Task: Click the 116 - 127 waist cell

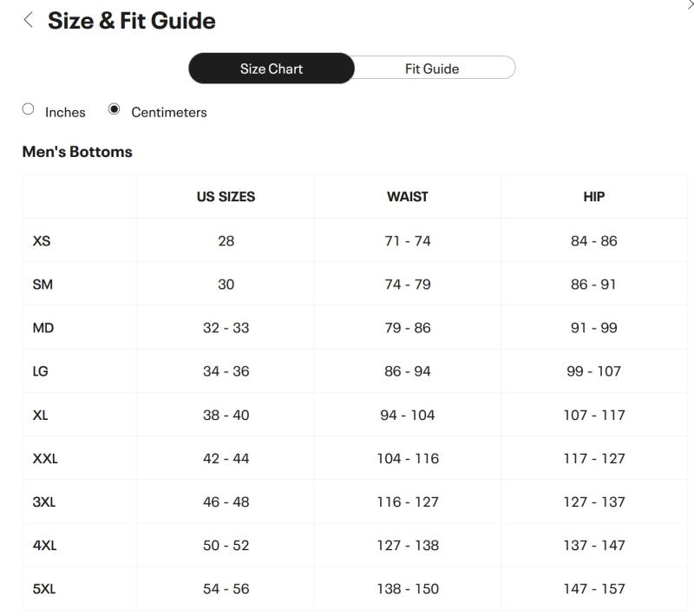Action: (x=408, y=501)
